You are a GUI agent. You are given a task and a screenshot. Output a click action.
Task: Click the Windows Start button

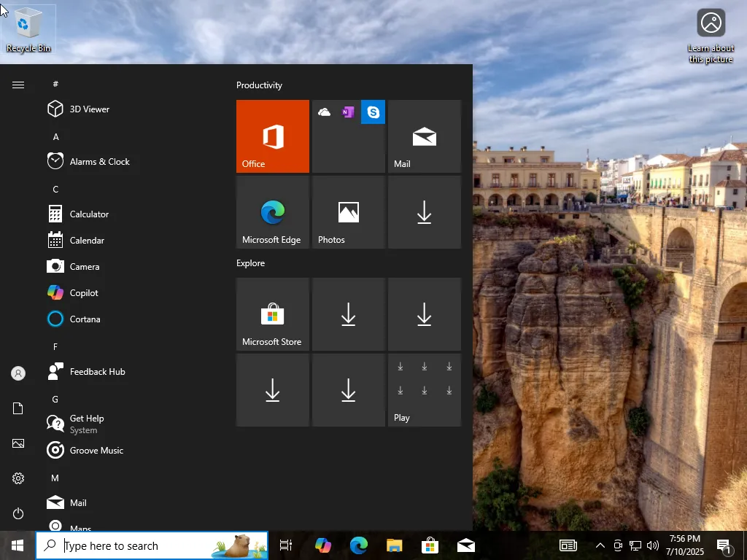click(x=18, y=545)
